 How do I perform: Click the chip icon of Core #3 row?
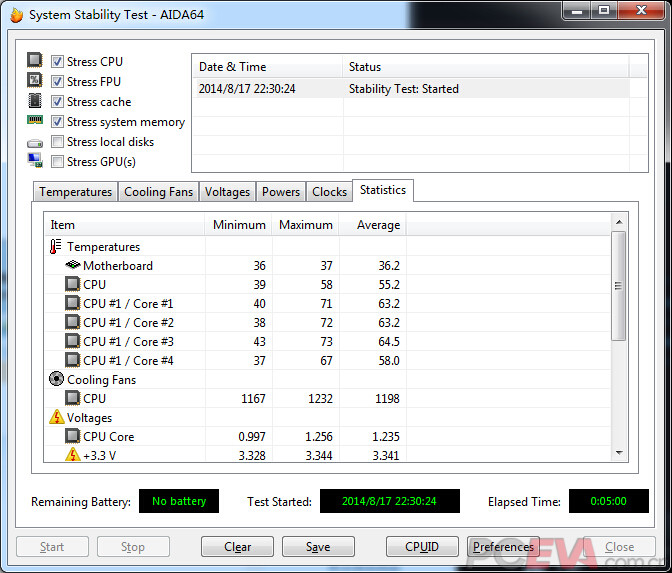click(72, 341)
